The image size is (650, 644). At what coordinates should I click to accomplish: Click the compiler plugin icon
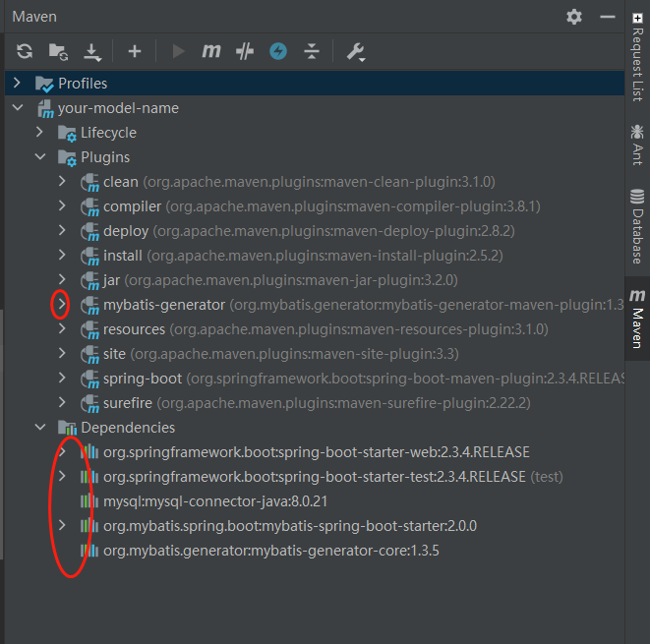[89, 207]
